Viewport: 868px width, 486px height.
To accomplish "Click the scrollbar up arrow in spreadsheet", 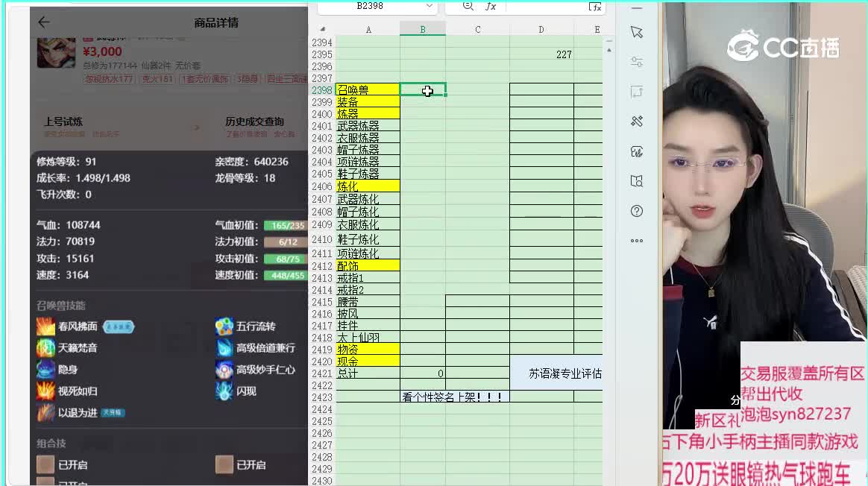I will tap(609, 50).
